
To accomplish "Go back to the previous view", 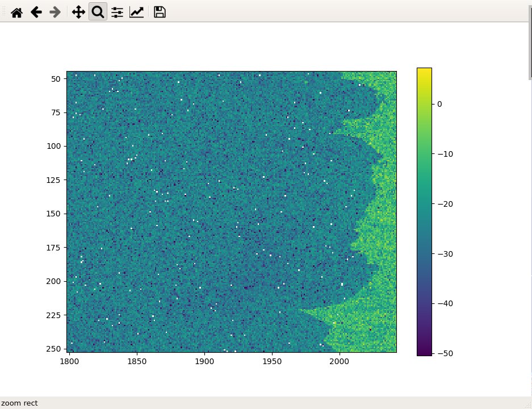I will point(36,12).
